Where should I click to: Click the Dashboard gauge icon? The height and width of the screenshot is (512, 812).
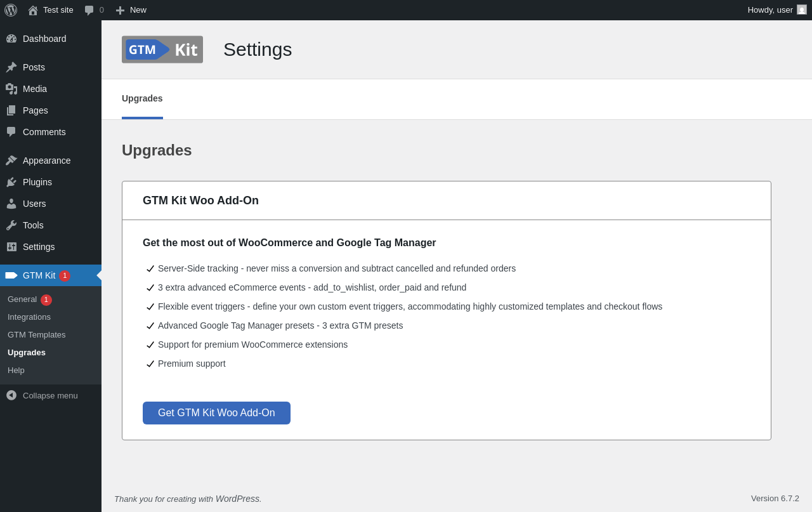click(11, 39)
